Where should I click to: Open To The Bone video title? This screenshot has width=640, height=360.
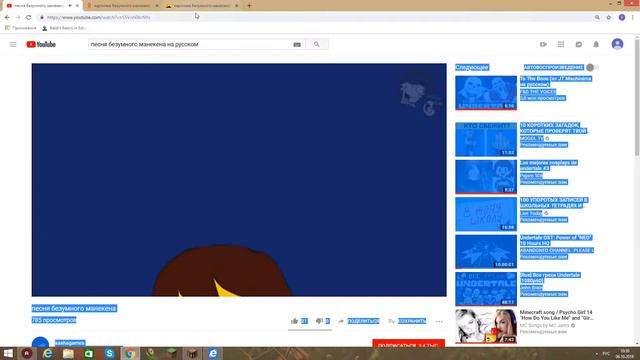[x=556, y=81]
